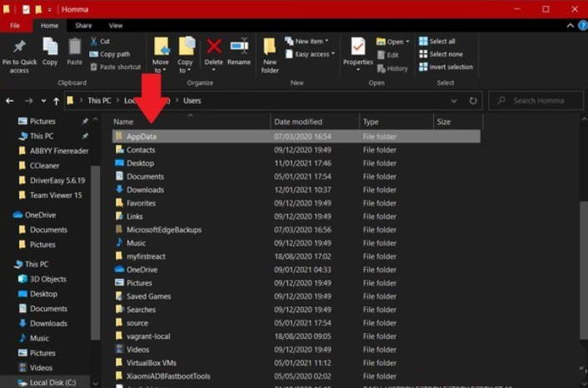The width and height of the screenshot is (588, 388).
Task: Sort by Name column header
Action: (192, 122)
